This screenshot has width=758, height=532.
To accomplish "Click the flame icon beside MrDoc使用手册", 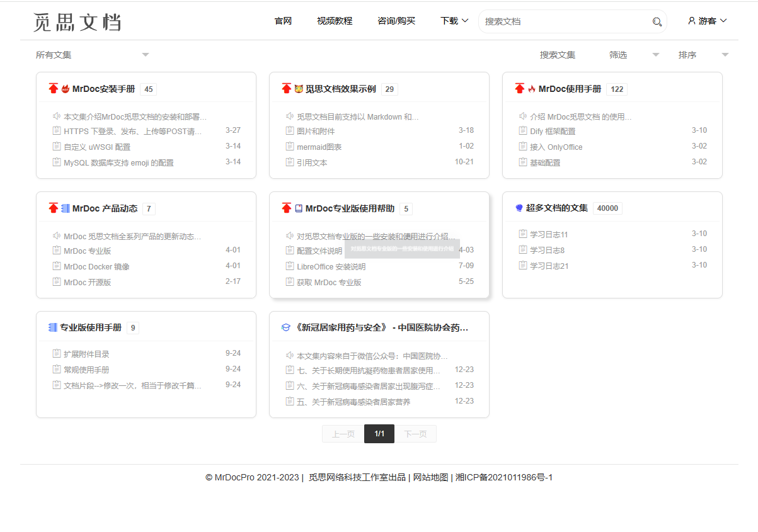I will click(x=532, y=89).
